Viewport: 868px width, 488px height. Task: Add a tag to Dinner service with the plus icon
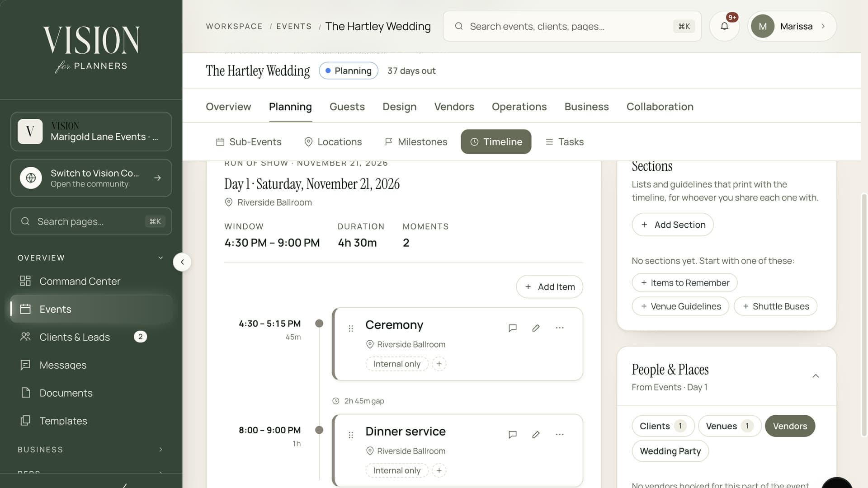pos(439,470)
